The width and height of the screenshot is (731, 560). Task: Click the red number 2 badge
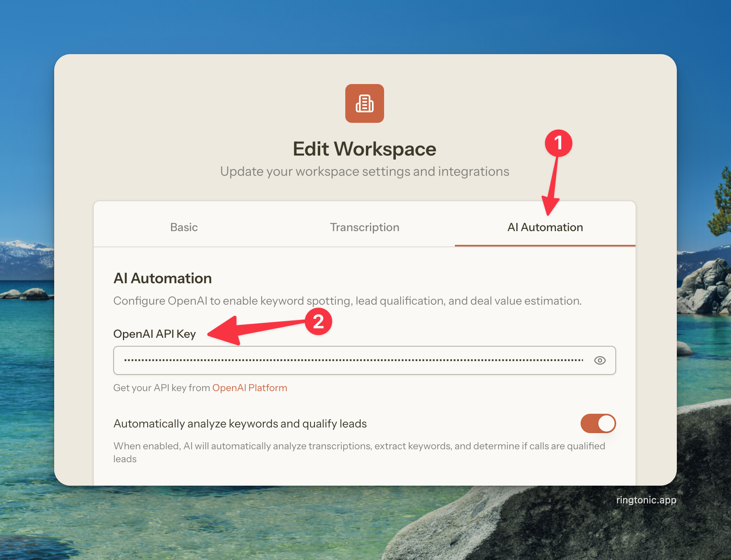click(318, 322)
